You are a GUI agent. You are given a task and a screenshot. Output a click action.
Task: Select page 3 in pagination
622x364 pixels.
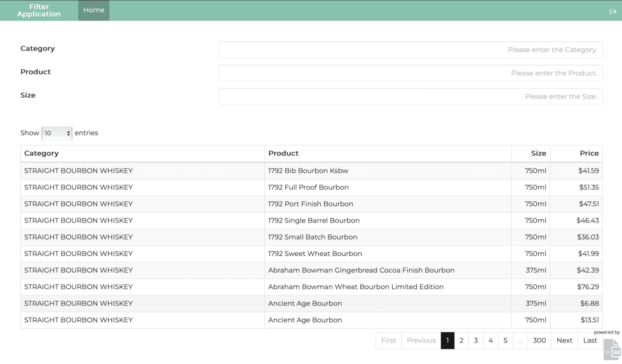click(476, 340)
